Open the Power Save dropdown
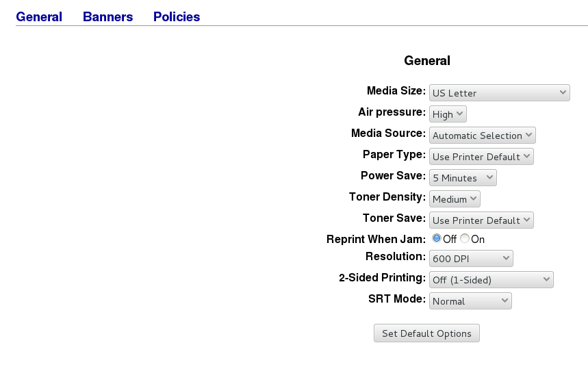 click(x=463, y=178)
